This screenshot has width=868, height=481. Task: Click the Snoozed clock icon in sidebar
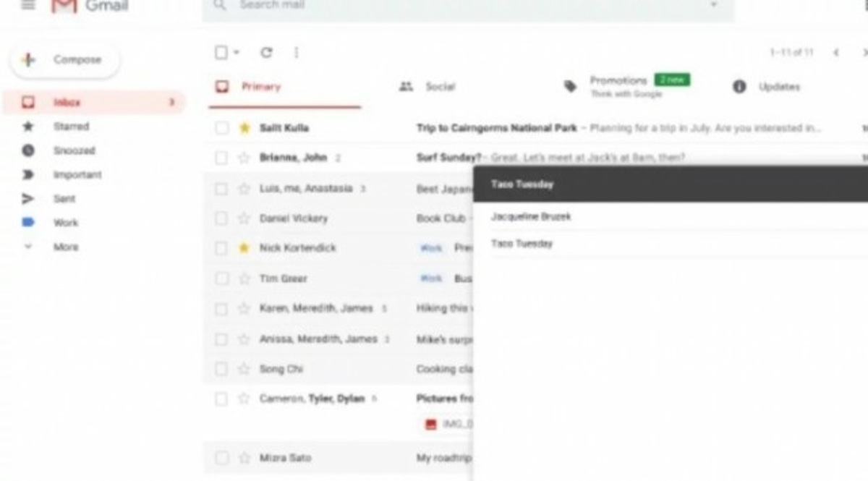click(x=28, y=150)
